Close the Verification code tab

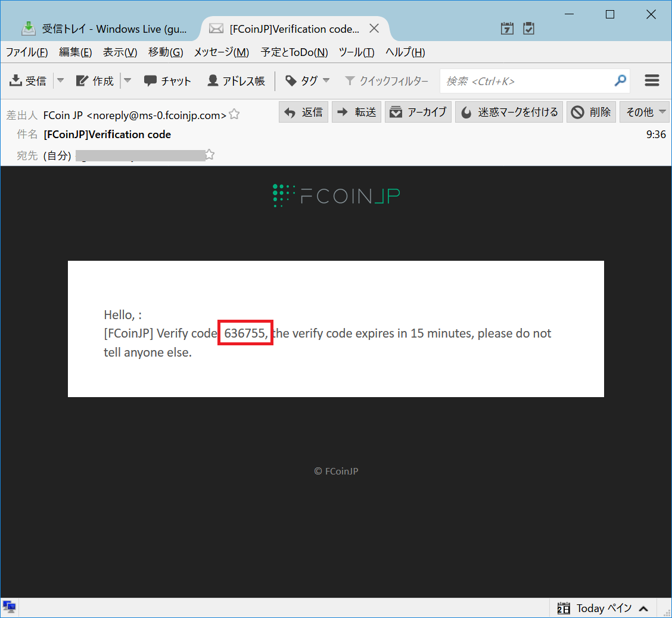coord(374,29)
